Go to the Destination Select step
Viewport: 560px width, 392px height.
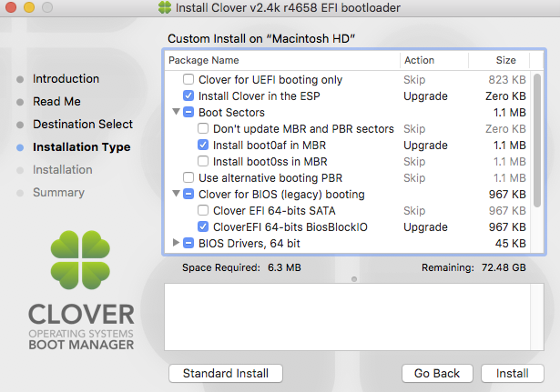click(x=83, y=124)
